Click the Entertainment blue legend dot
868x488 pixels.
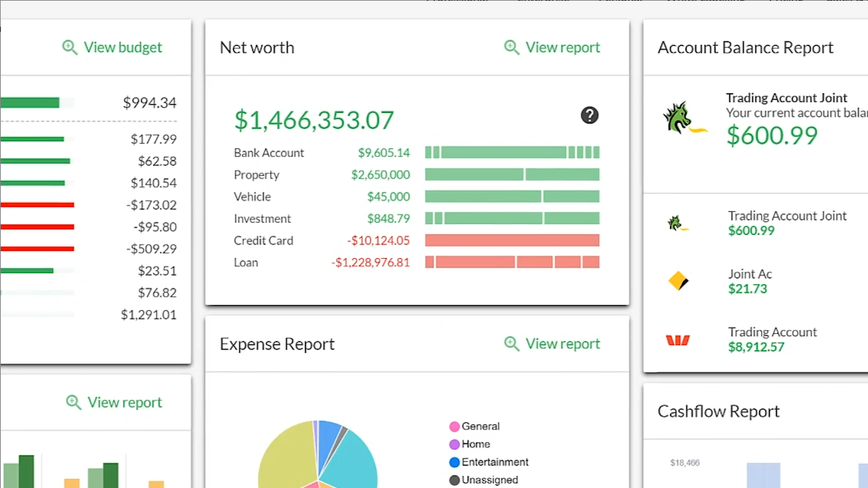[455, 462]
